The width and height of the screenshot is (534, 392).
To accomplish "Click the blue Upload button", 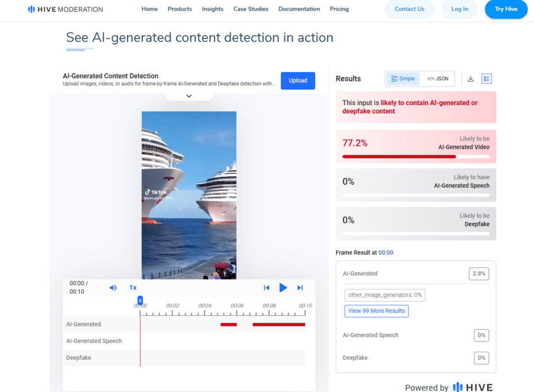I will point(298,81).
